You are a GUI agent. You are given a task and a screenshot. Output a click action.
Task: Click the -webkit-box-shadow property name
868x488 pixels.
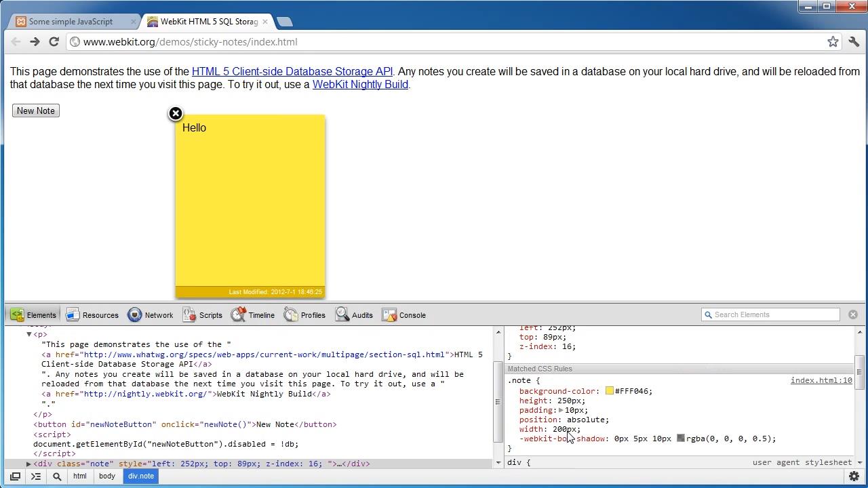pos(562,439)
